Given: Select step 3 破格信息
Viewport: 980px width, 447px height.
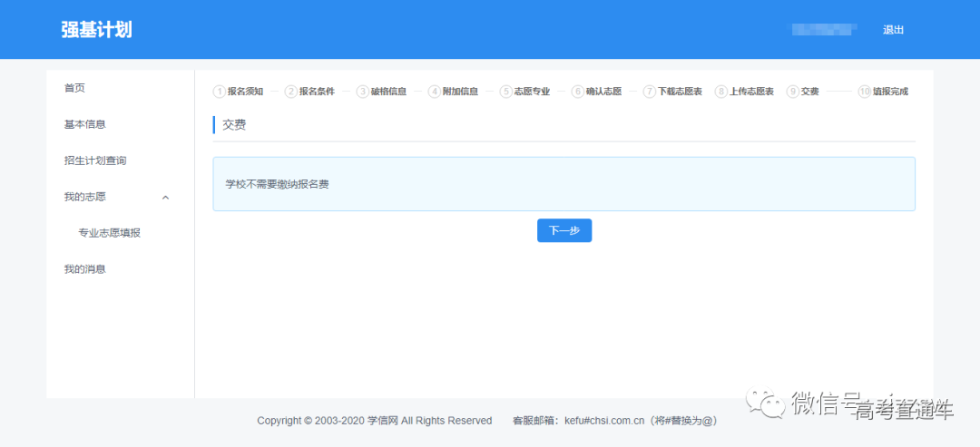Looking at the screenshot, I should (382, 92).
